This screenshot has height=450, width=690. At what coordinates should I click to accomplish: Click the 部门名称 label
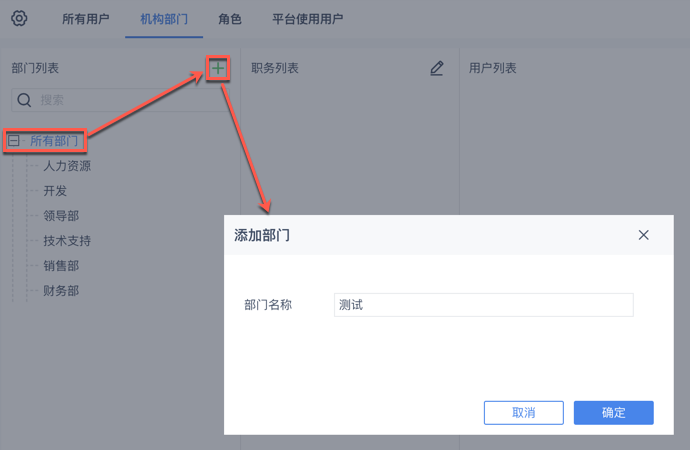(268, 305)
